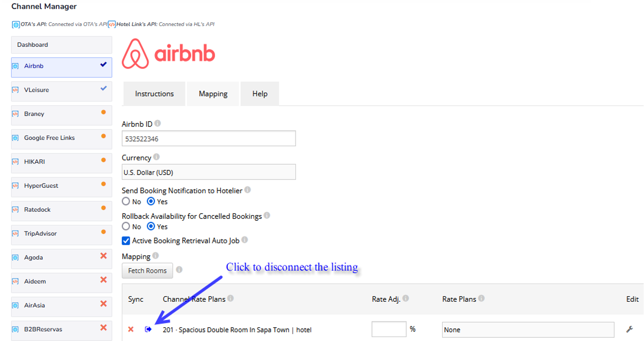Image resolution: width=644 pixels, height=341 pixels.
Task: Click the red X status icon for Agoda
Action: (x=103, y=256)
